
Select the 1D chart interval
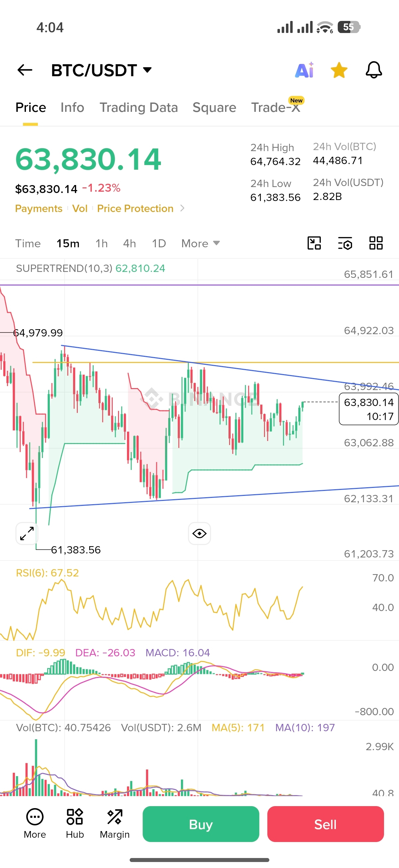pyautogui.click(x=159, y=243)
